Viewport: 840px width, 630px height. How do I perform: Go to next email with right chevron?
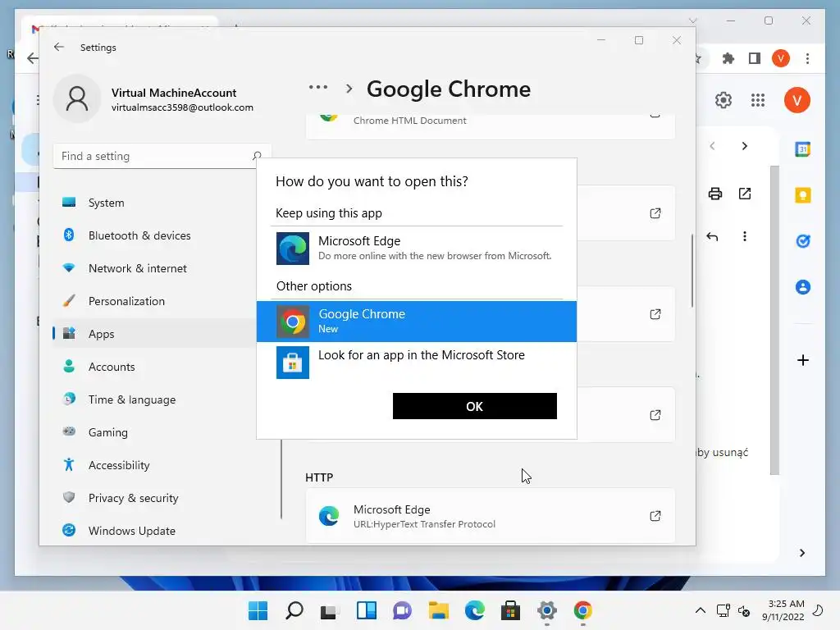click(744, 146)
